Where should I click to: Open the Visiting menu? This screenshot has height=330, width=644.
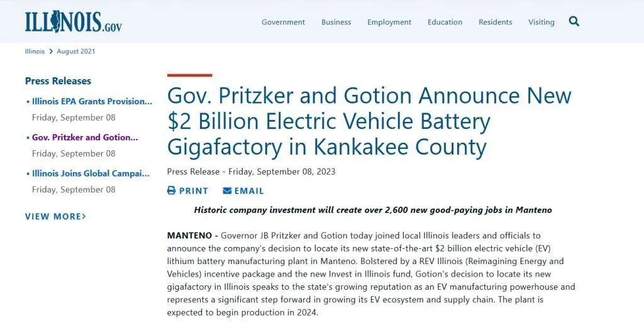coord(541,22)
